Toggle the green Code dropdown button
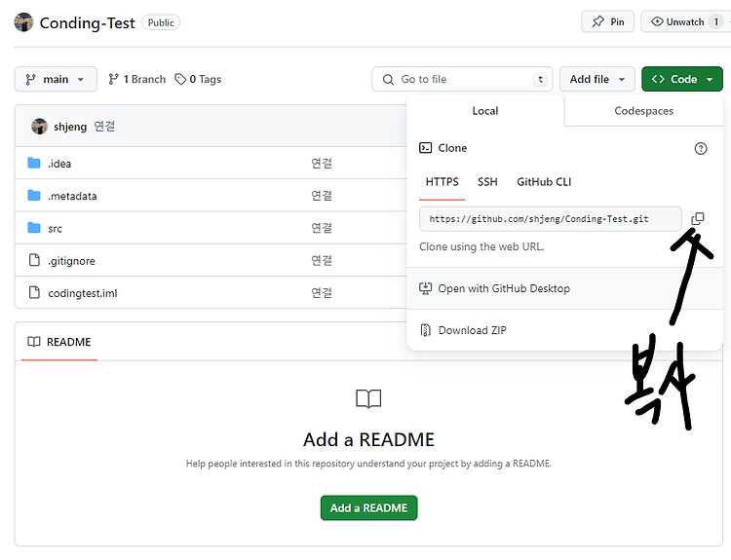 682,79
